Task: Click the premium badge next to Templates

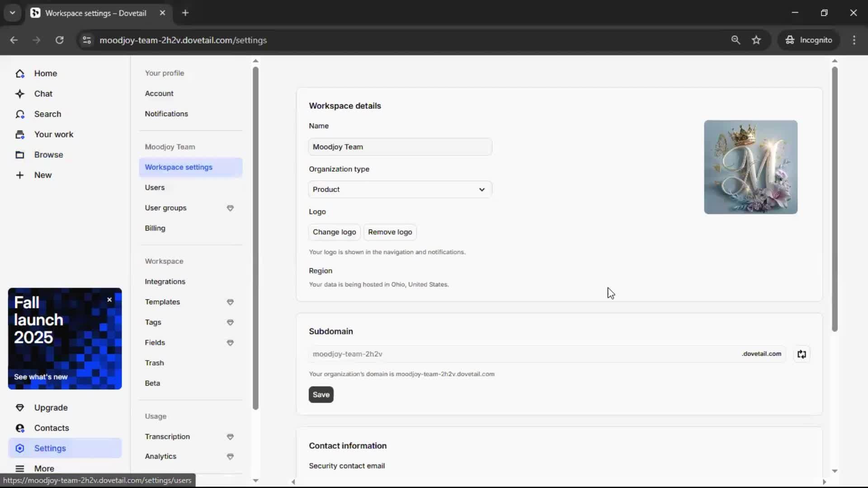Action: pyautogui.click(x=230, y=302)
